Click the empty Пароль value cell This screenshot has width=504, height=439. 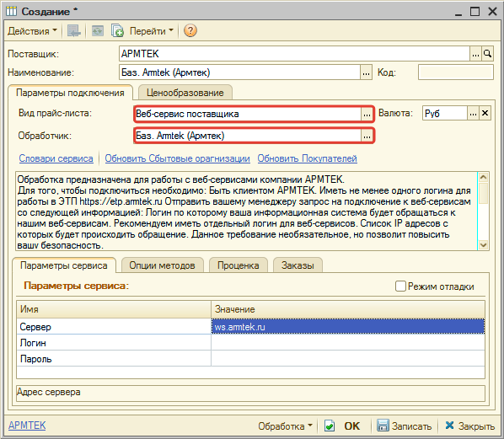click(x=348, y=359)
